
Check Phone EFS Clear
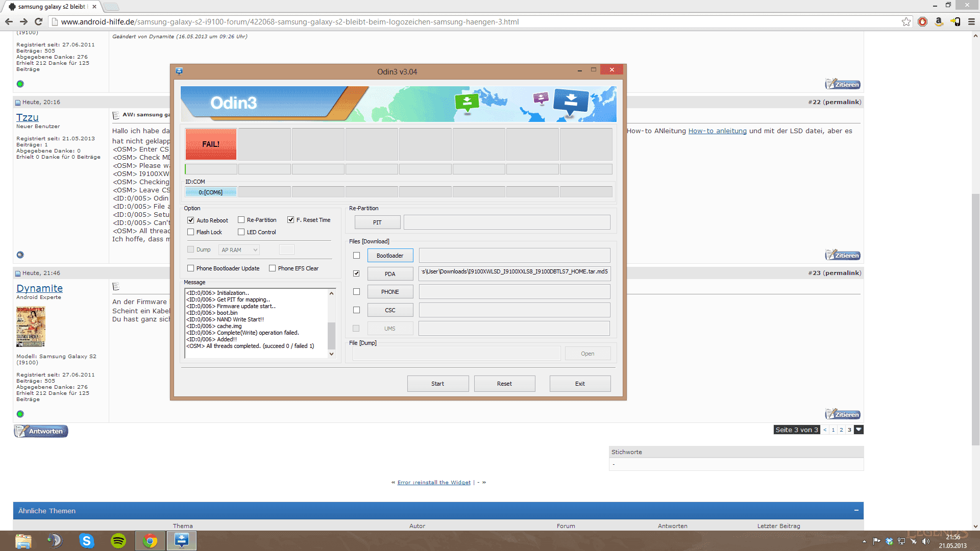click(273, 268)
